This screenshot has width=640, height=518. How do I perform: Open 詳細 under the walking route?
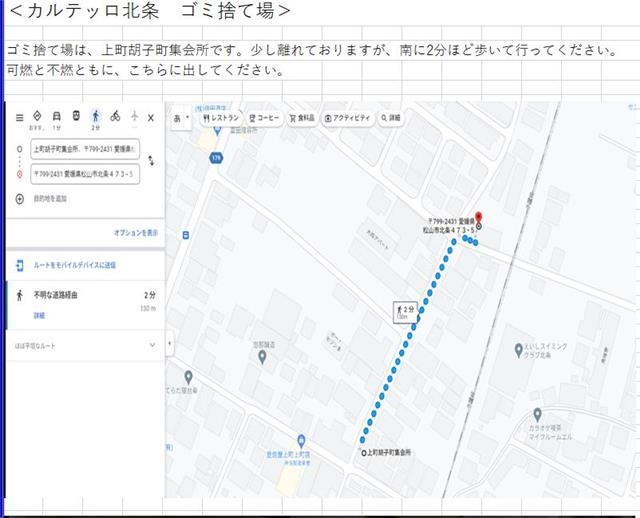tap(39, 315)
